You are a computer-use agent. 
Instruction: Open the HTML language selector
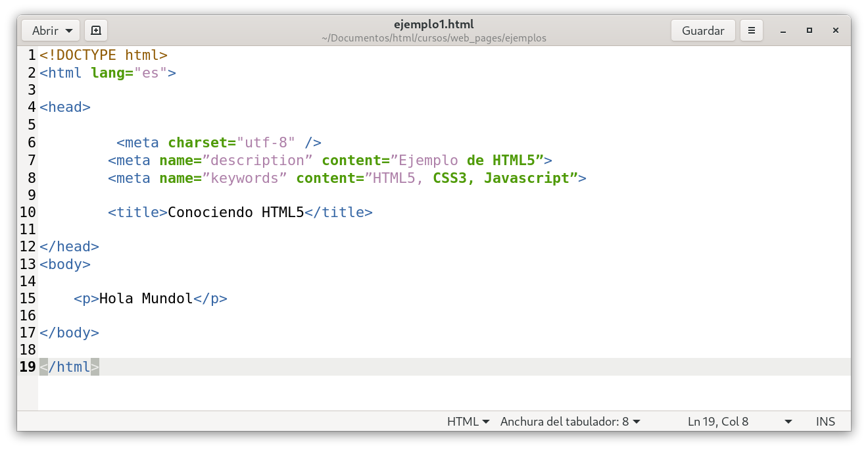pos(468,422)
